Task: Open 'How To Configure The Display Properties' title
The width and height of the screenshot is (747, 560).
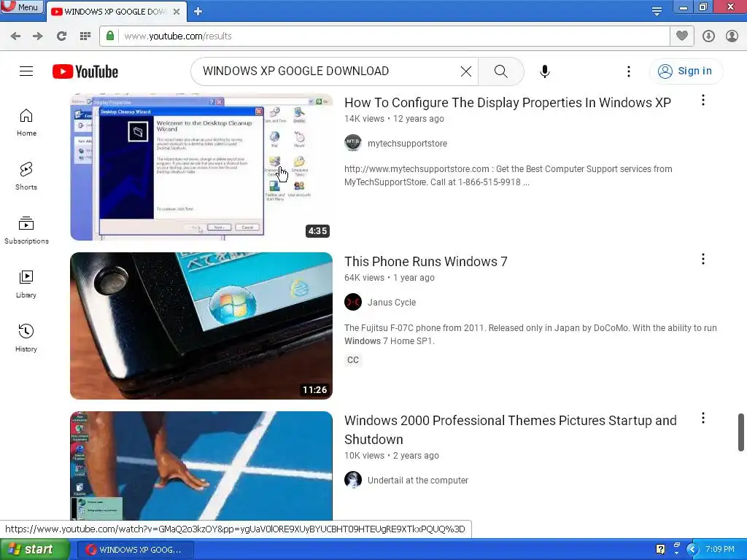Action: pyautogui.click(x=508, y=102)
